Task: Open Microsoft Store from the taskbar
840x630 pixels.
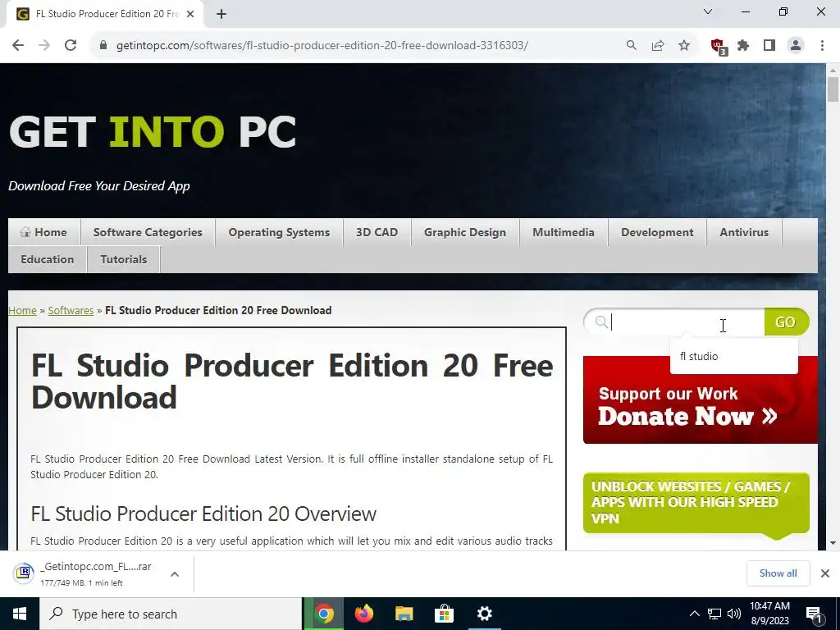Action: (444, 614)
